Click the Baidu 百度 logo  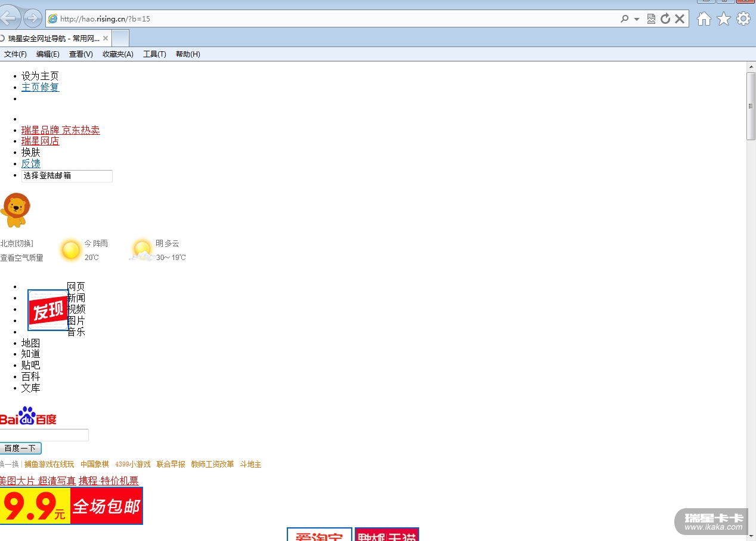[28, 416]
